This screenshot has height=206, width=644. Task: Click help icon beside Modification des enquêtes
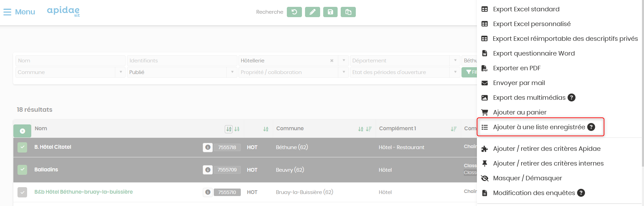[x=581, y=193]
